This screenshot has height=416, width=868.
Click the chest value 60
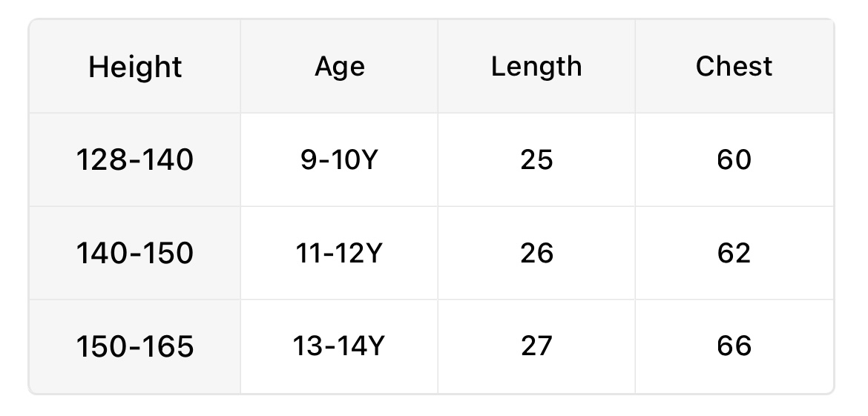(734, 160)
